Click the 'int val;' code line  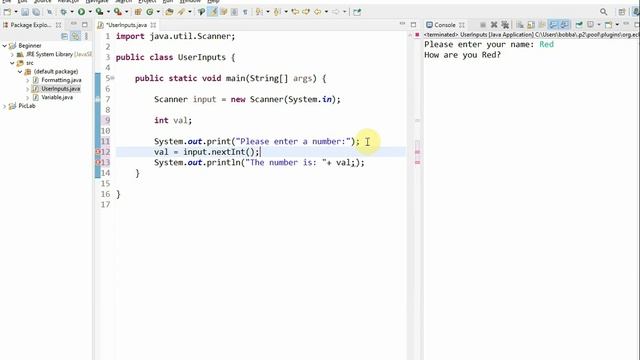click(173, 120)
